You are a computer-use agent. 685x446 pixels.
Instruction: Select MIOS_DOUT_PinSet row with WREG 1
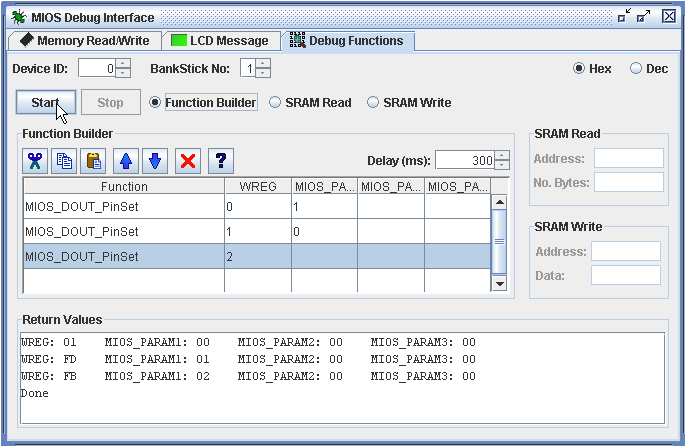pyautogui.click(x=257, y=231)
